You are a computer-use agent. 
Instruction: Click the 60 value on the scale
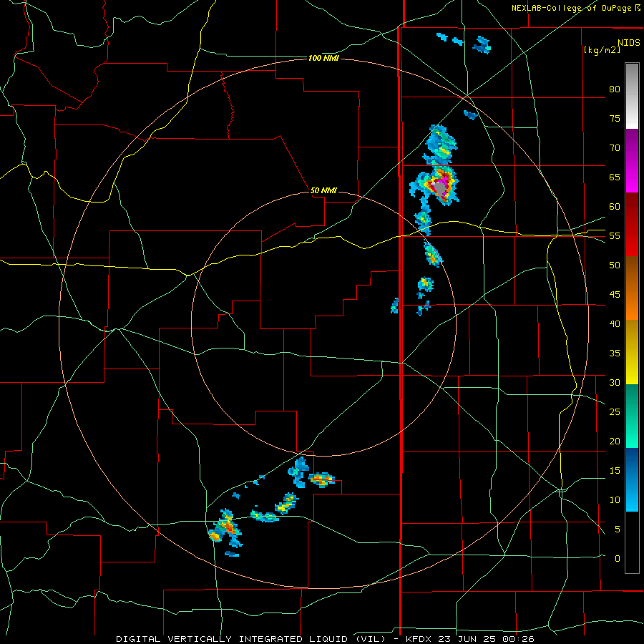click(x=615, y=207)
